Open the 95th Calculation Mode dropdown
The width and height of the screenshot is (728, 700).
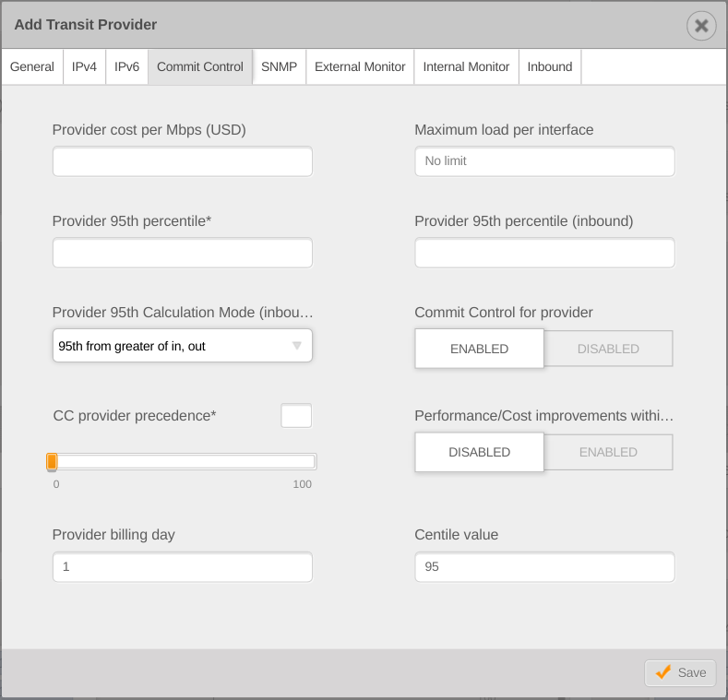(x=183, y=345)
